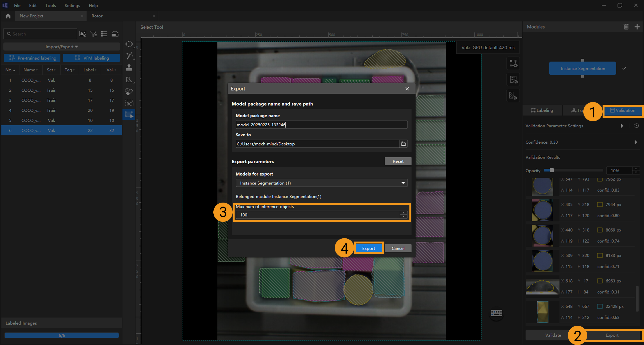Select the smart labeling wand tool
The height and width of the screenshot is (345, 644).
[x=129, y=56]
